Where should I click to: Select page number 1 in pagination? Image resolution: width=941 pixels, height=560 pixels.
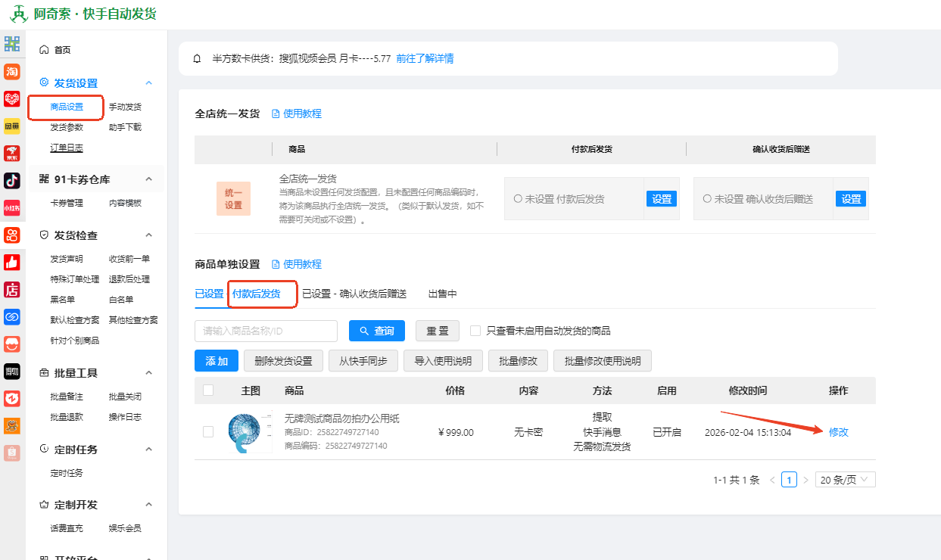(x=789, y=480)
